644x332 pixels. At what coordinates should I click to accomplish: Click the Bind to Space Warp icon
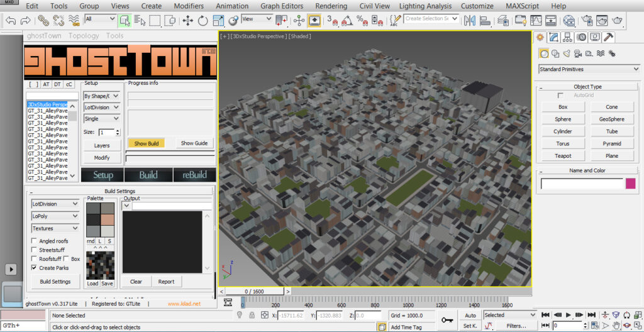click(x=74, y=19)
